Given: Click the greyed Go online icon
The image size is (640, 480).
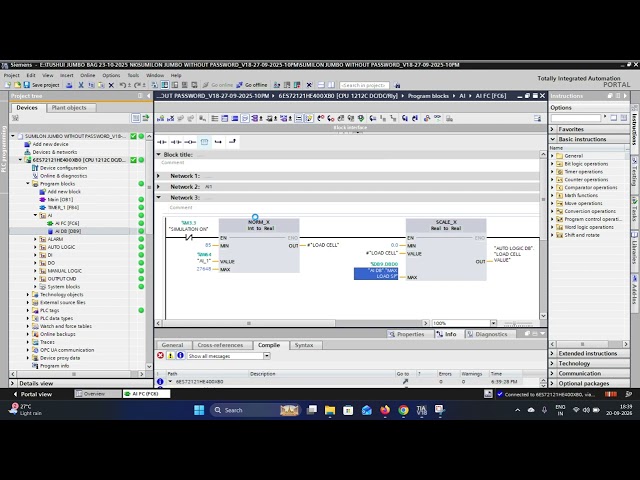Looking at the screenshot, I should pyautogui.click(x=206, y=85).
